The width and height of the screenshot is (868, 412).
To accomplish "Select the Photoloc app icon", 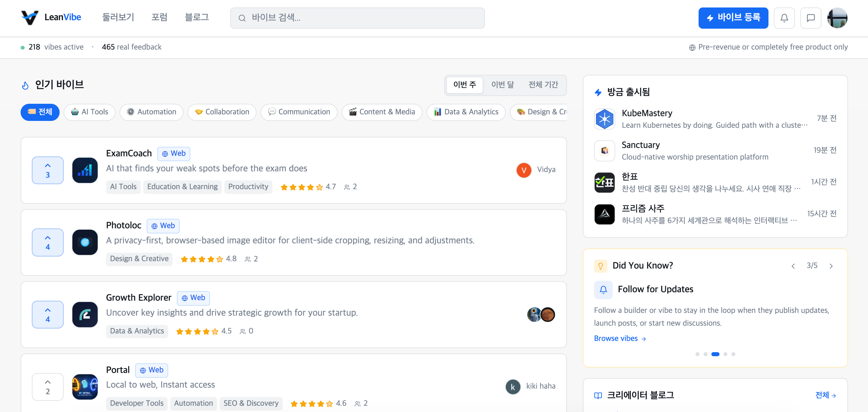I will coord(85,242).
